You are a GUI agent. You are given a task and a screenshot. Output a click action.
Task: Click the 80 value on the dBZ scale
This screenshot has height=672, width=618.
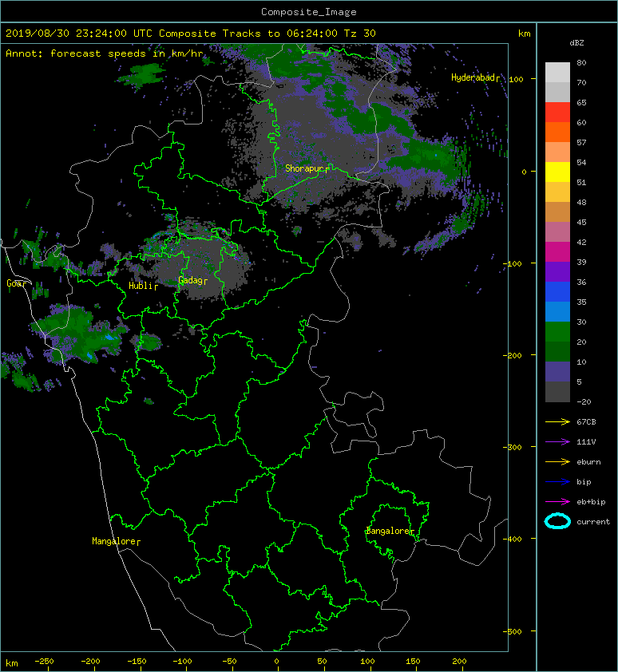[x=581, y=62]
